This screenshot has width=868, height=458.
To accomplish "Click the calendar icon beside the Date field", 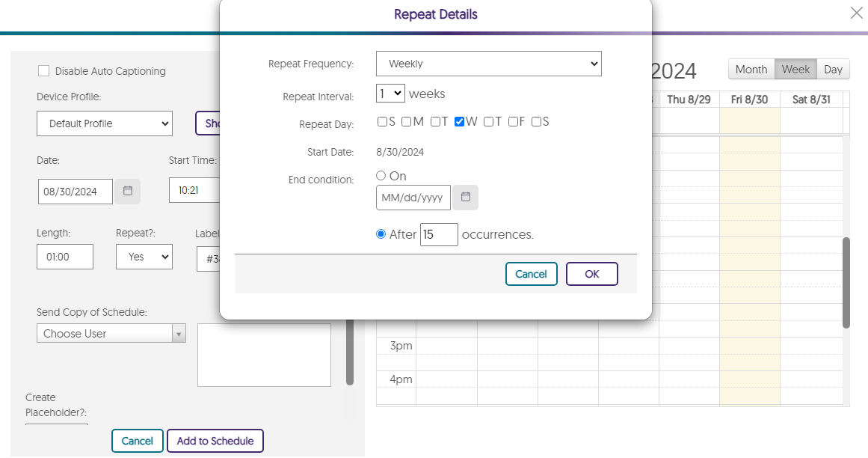I will point(127,192).
